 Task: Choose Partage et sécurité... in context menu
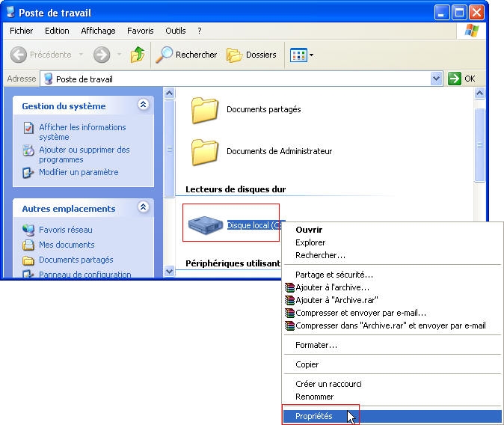coord(392,275)
